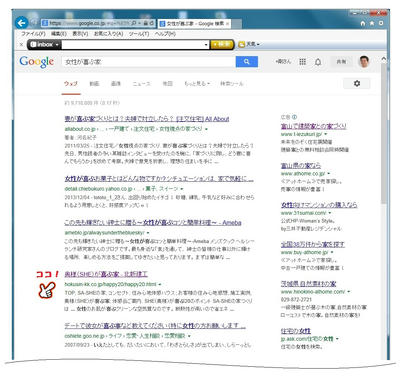Switch to the ニュース search tab
The image size is (400, 379).
(142, 84)
